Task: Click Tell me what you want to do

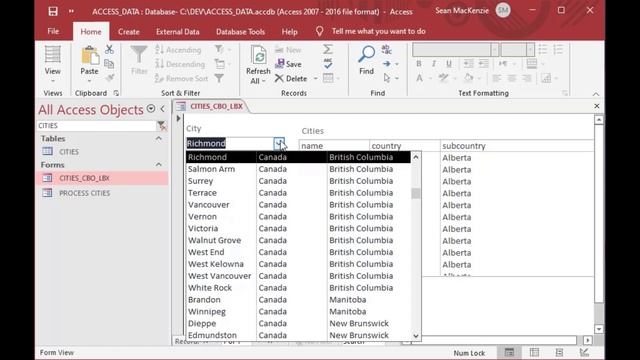Action: click(x=378, y=31)
